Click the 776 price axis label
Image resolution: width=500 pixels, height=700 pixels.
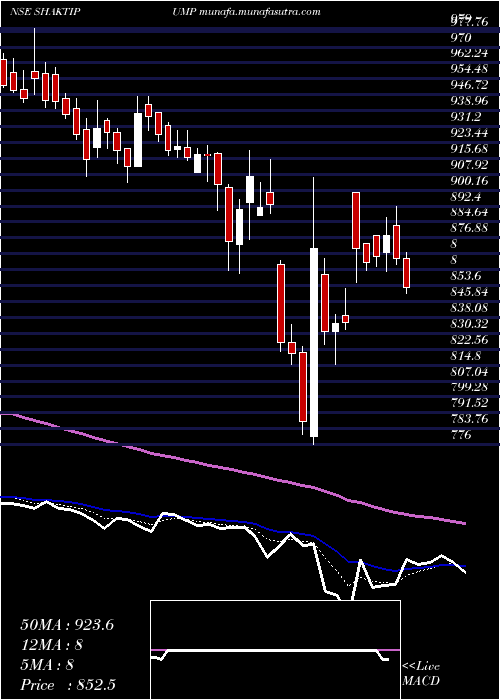461,435
